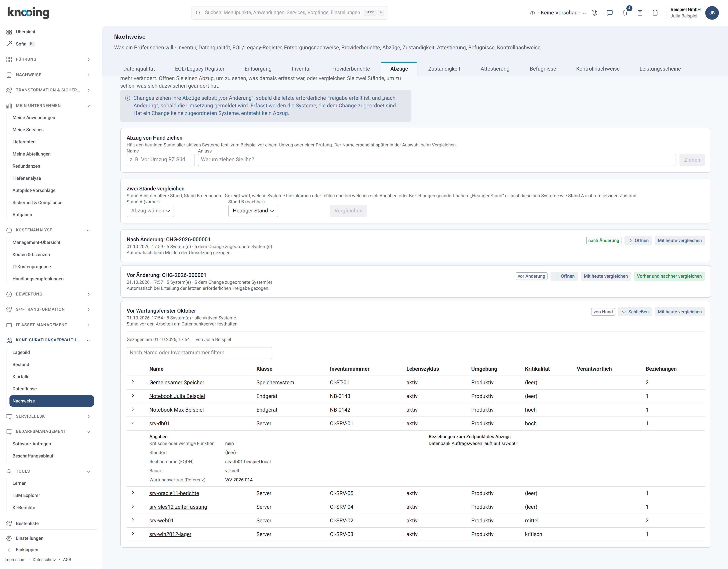The width and height of the screenshot is (728, 569).
Task: Open Einstellungen gear in sidebar
Action: tap(9, 538)
